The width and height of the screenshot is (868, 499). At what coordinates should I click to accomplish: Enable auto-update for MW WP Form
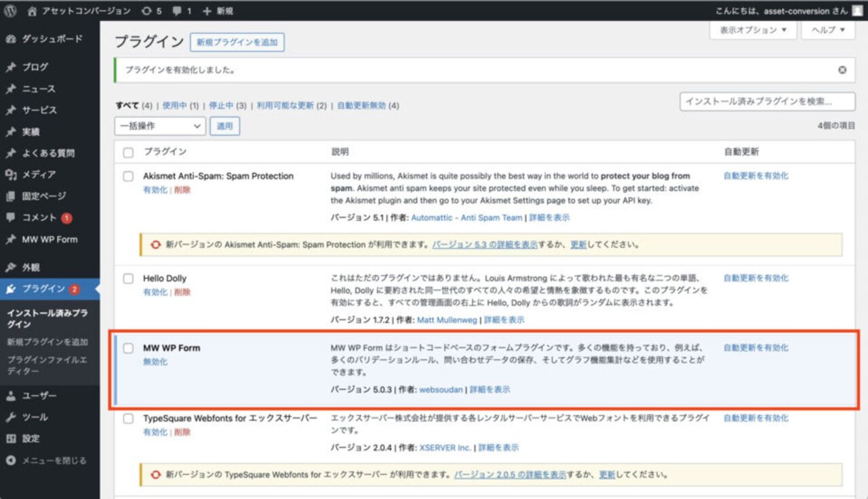(x=756, y=348)
